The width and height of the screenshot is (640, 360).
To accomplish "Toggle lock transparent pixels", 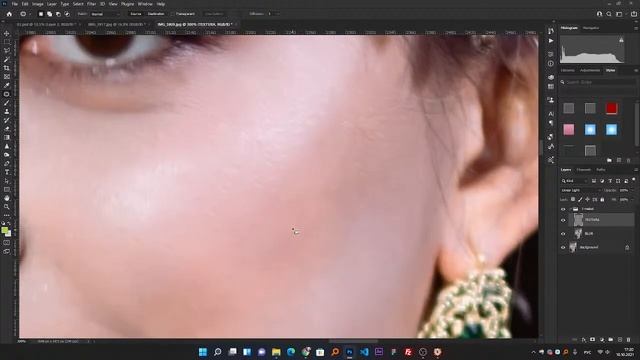I will (x=573, y=200).
